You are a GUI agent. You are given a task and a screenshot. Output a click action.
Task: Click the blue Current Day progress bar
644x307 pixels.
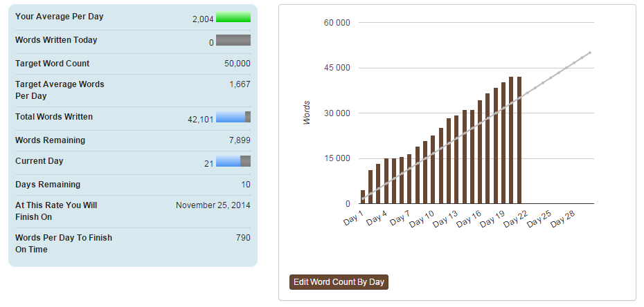click(x=233, y=161)
